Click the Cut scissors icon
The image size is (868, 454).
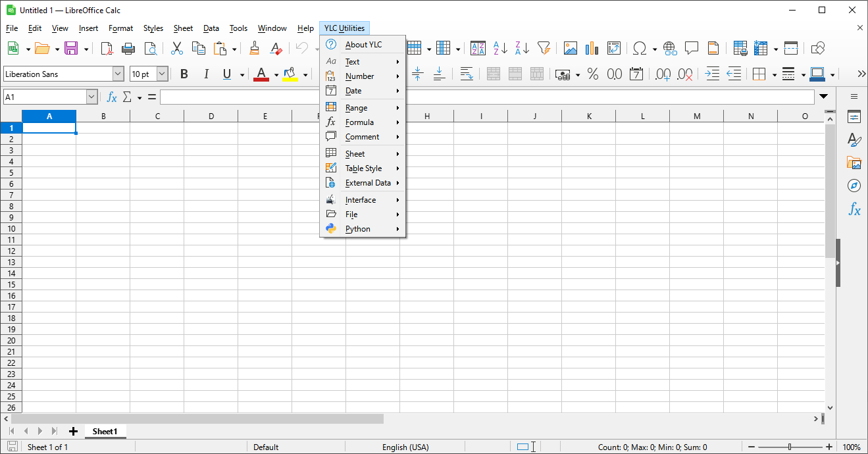coord(177,48)
